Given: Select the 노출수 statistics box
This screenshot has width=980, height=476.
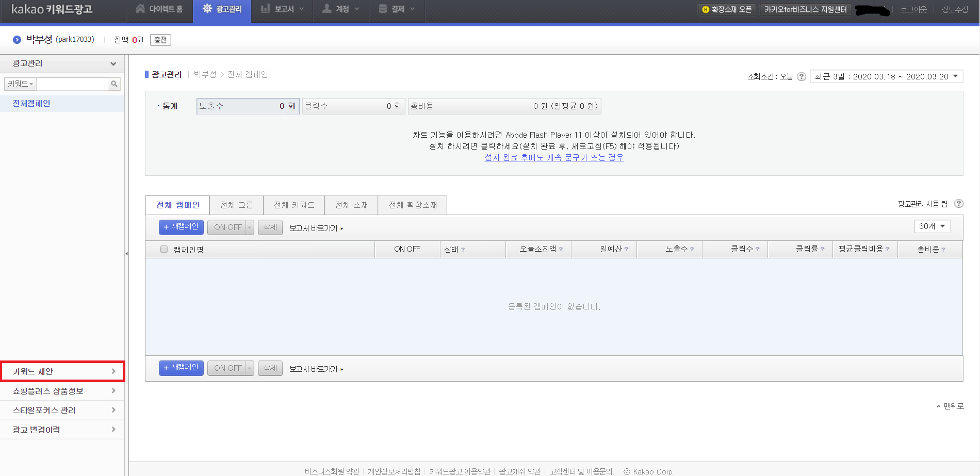Looking at the screenshot, I should pos(248,106).
